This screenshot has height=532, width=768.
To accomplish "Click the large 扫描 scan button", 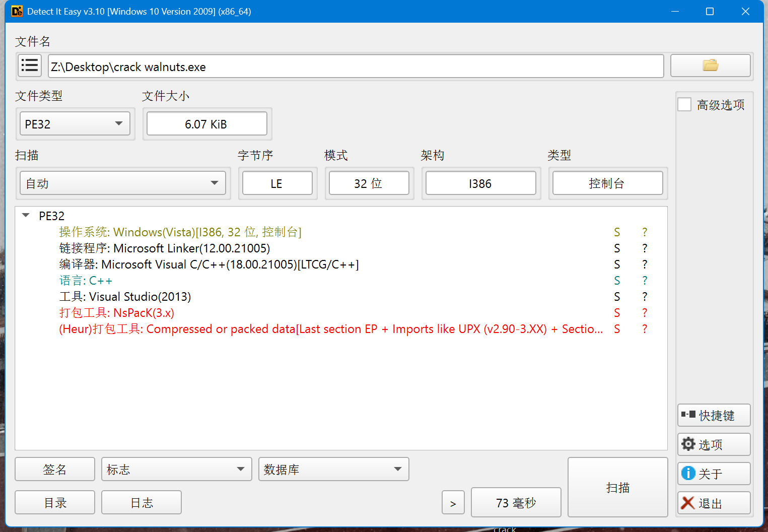I will pyautogui.click(x=617, y=487).
